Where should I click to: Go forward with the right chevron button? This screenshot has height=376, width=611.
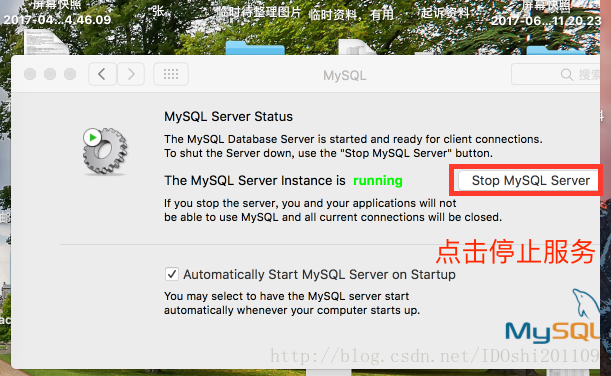(x=131, y=74)
